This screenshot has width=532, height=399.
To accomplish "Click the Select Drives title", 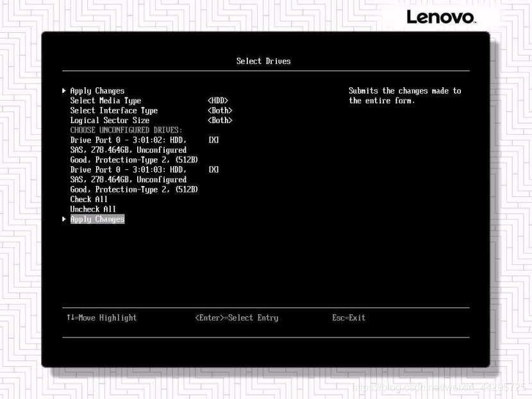I will pyautogui.click(x=263, y=62).
